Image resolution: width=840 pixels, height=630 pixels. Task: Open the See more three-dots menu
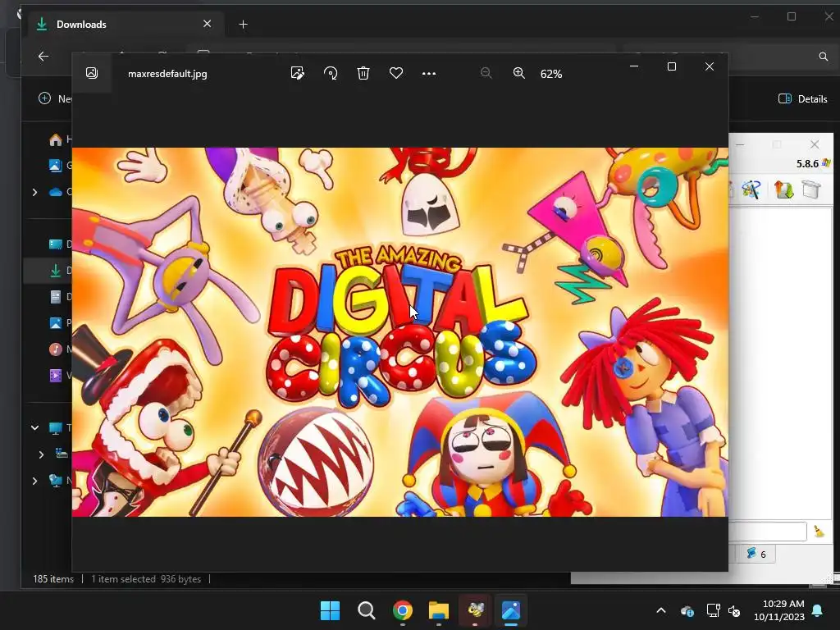coord(429,73)
